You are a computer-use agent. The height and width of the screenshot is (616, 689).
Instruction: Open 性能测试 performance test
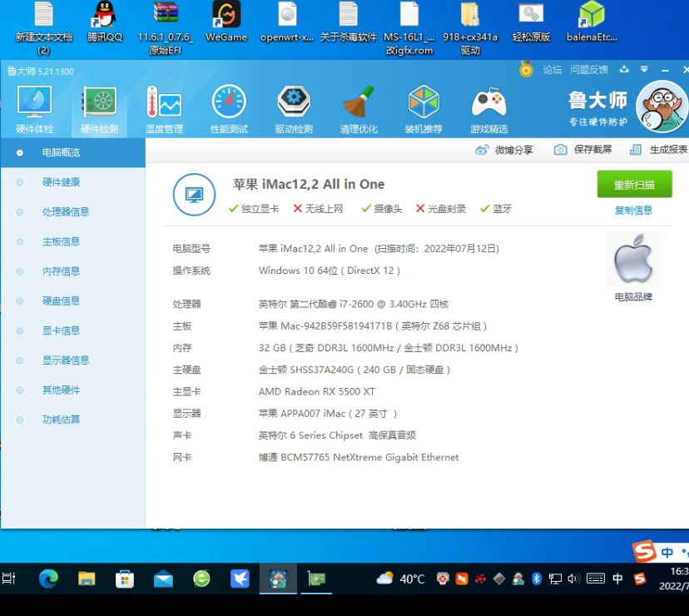tap(229, 110)
